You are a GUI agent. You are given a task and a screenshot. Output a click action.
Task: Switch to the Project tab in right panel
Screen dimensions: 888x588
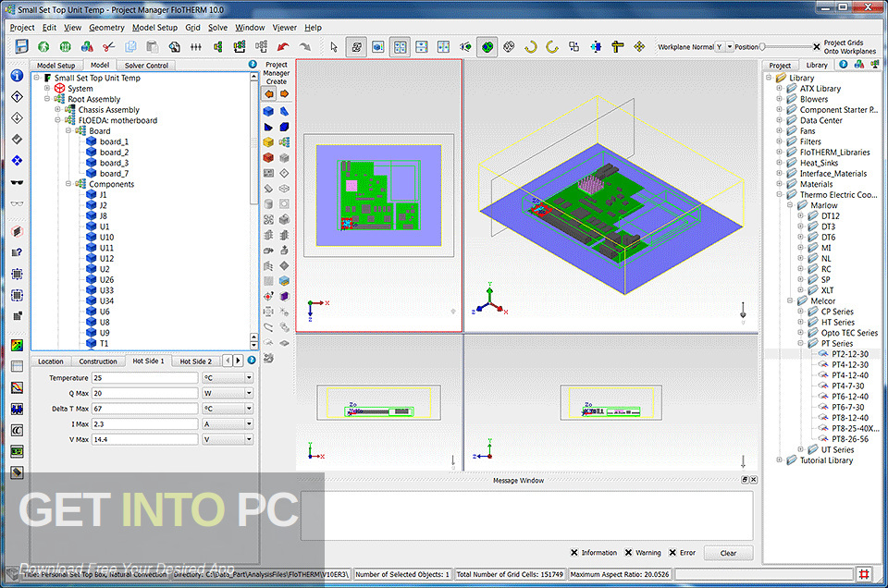(780, 65)
